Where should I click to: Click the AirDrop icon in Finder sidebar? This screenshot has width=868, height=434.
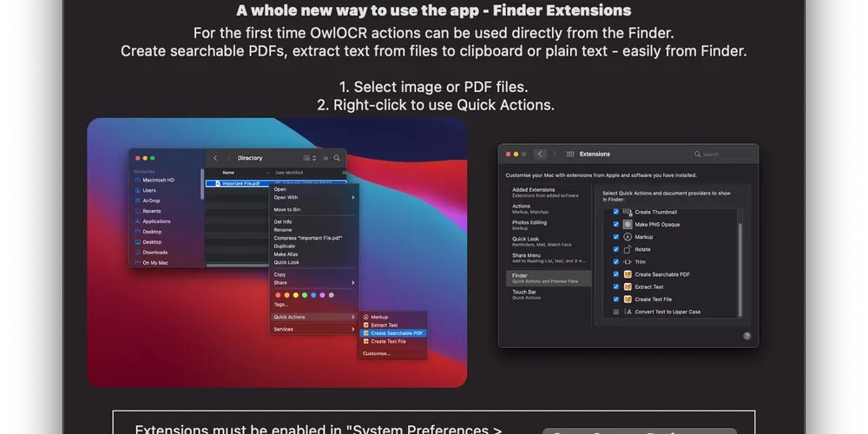138,201
